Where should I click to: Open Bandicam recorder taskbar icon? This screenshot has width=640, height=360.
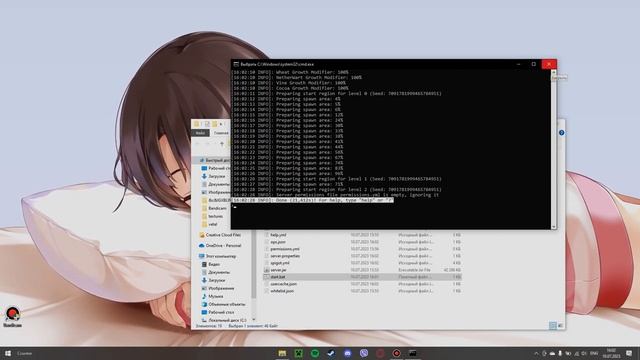click(x=396, y=353)
